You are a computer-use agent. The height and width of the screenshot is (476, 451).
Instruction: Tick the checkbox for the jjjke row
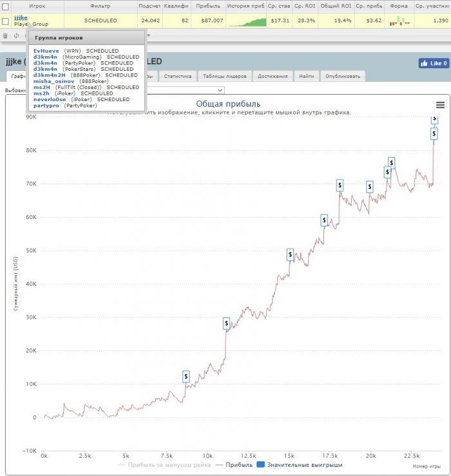(x=5, y=21)
